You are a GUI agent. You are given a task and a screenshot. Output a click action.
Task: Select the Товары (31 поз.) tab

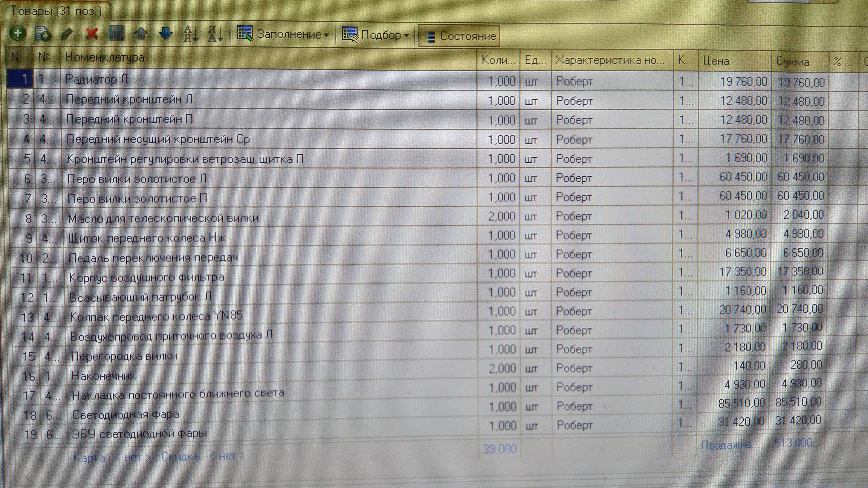[56, 12]
